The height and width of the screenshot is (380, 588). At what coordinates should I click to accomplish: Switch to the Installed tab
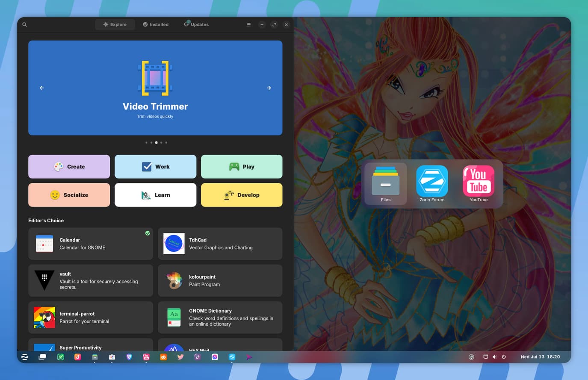156,24
